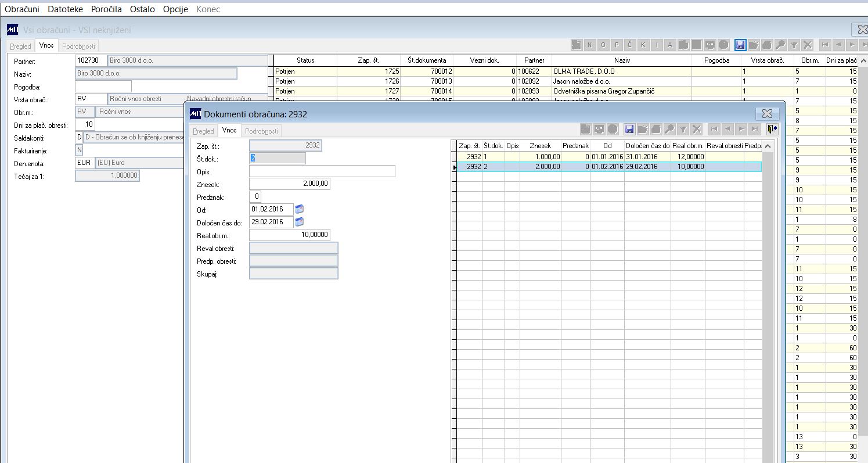868x463 pixels.
Task: Click the P button in Vsi obračuni toolbar
Action: 617,45
